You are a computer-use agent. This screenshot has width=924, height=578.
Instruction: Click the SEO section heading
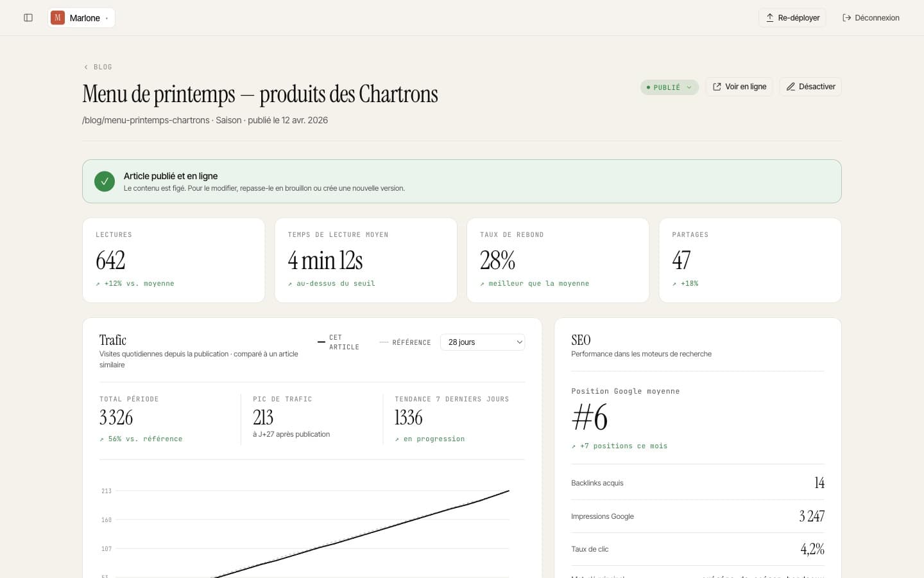coord(581,340)
